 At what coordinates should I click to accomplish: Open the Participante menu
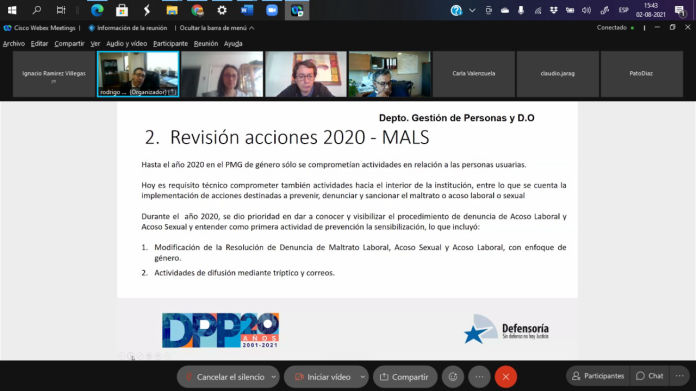click(170, 43)
